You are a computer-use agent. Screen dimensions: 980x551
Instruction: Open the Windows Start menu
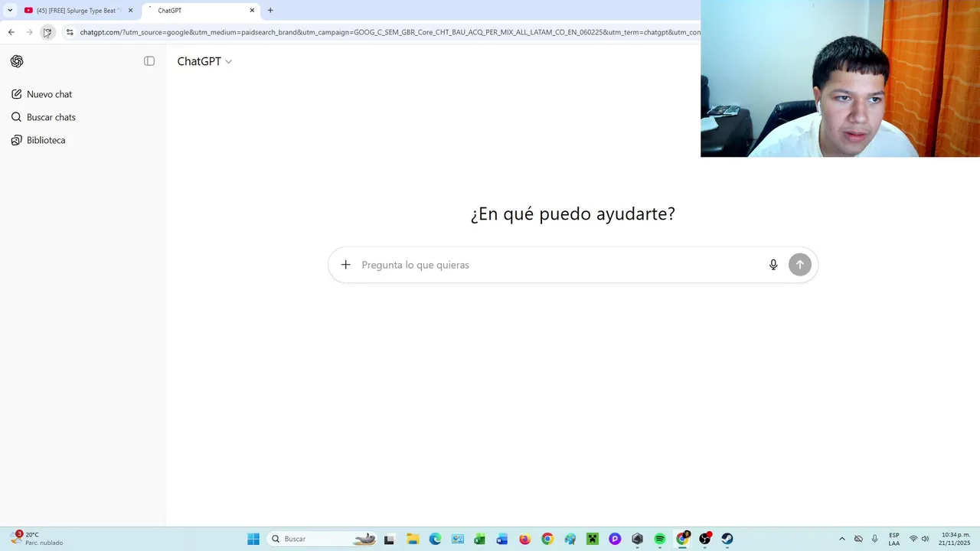click(253, 539)
